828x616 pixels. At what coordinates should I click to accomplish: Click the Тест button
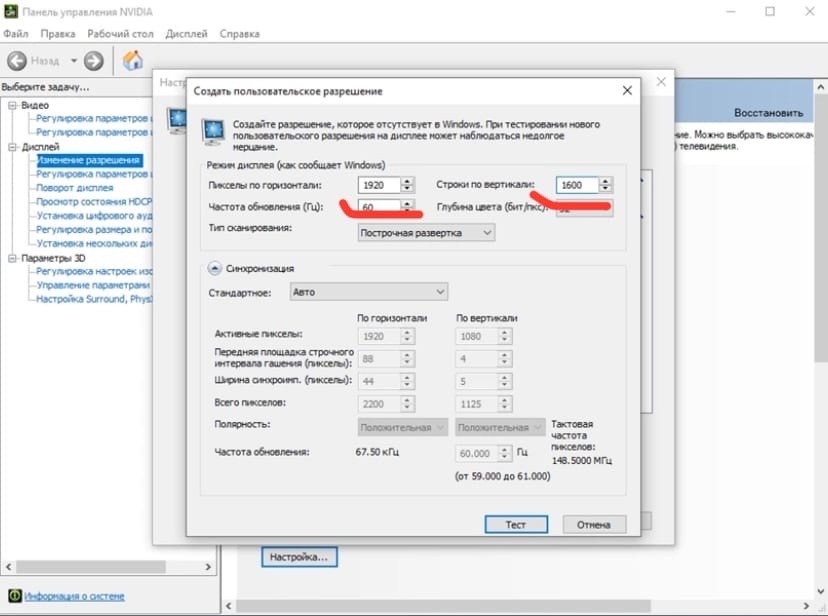516,525
